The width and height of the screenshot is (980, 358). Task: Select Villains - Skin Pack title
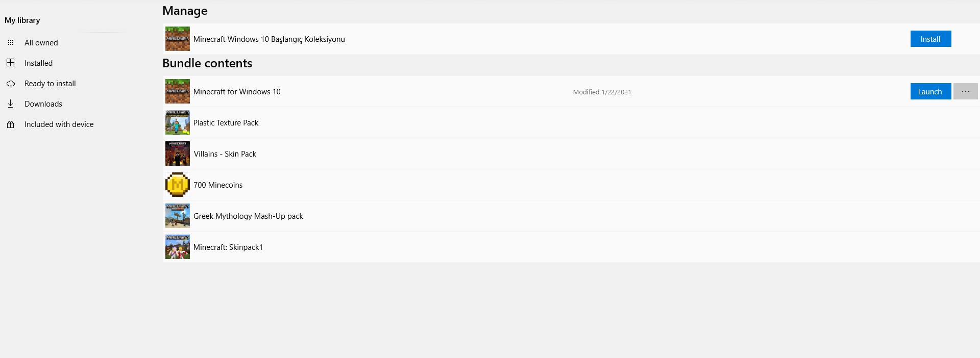coord(225,154)
